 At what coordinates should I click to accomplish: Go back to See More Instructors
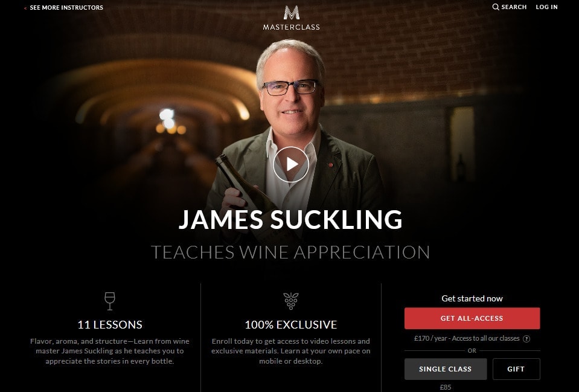66,7
